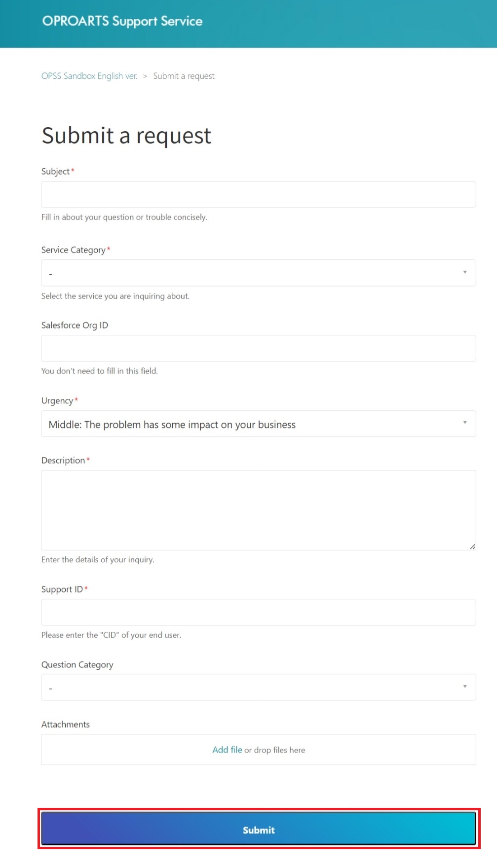The image size is (497, 868).
Task: Open the Add file dialog
Action: [227, 750]
